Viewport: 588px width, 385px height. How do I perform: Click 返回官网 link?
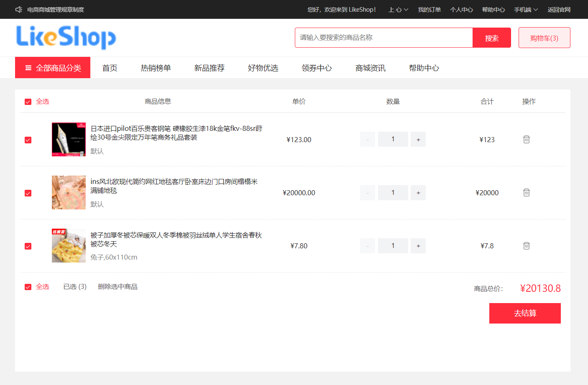point(559,10)
